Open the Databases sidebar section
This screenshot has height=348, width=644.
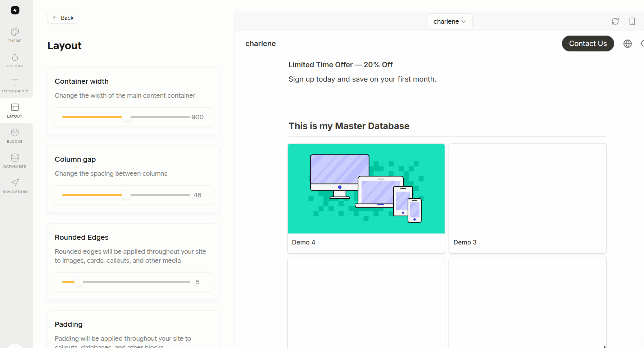click(x=15, y=161)
